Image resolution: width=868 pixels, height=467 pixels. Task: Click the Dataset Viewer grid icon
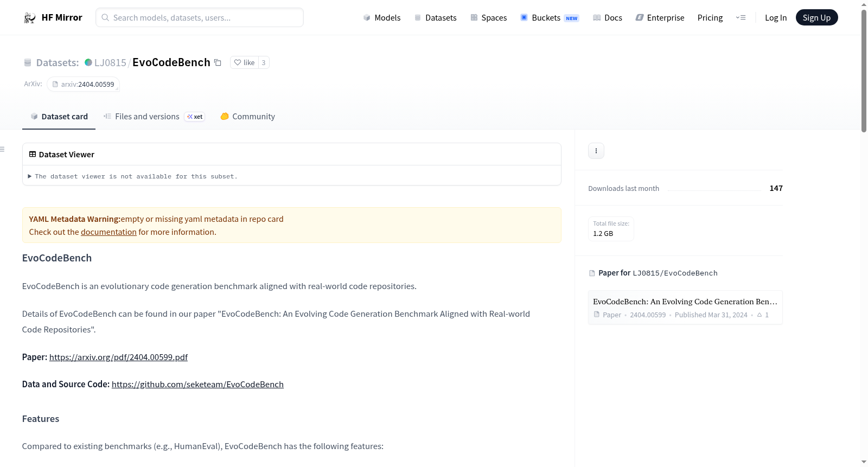[x=33, y=155]
